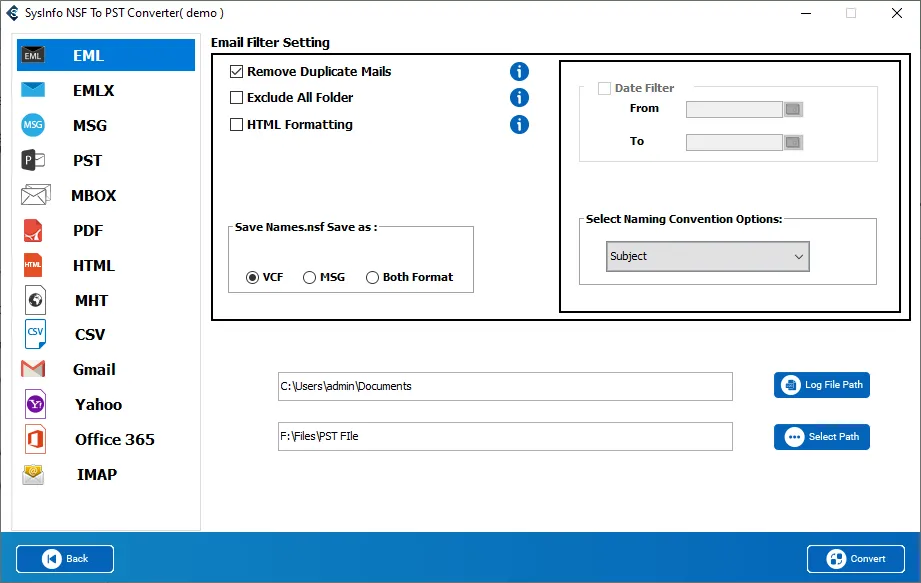Click info icon beside HTML Formatting
921x583 pixels.
tap(519, 125)
